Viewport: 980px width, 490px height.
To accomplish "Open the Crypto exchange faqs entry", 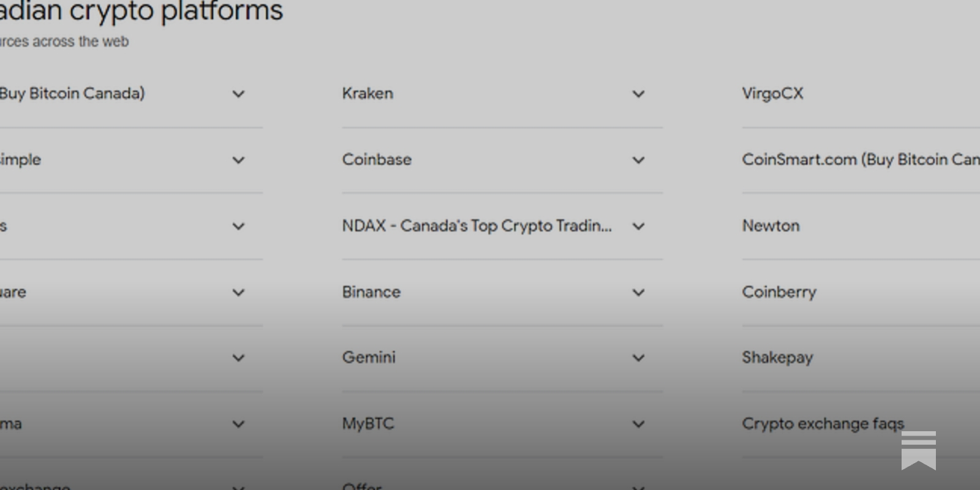I will [823, 423].
